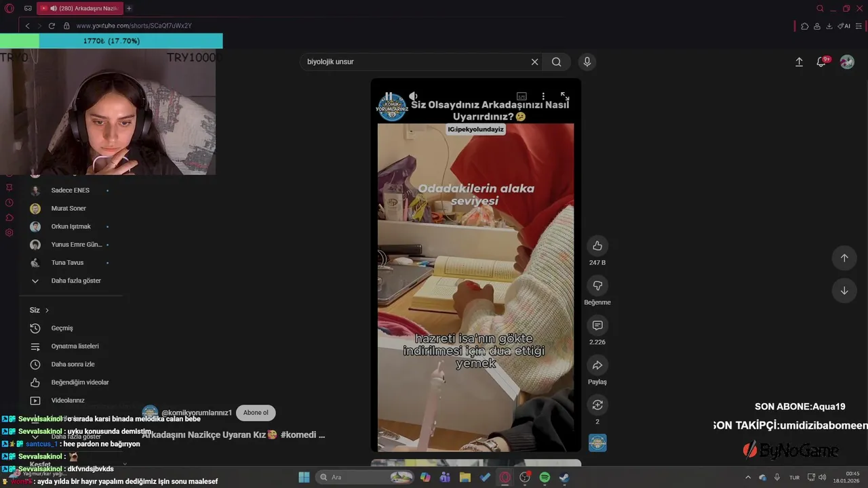Clear the search text with X
This screenshot has width=868, height=488.
(x=534, y=62)
